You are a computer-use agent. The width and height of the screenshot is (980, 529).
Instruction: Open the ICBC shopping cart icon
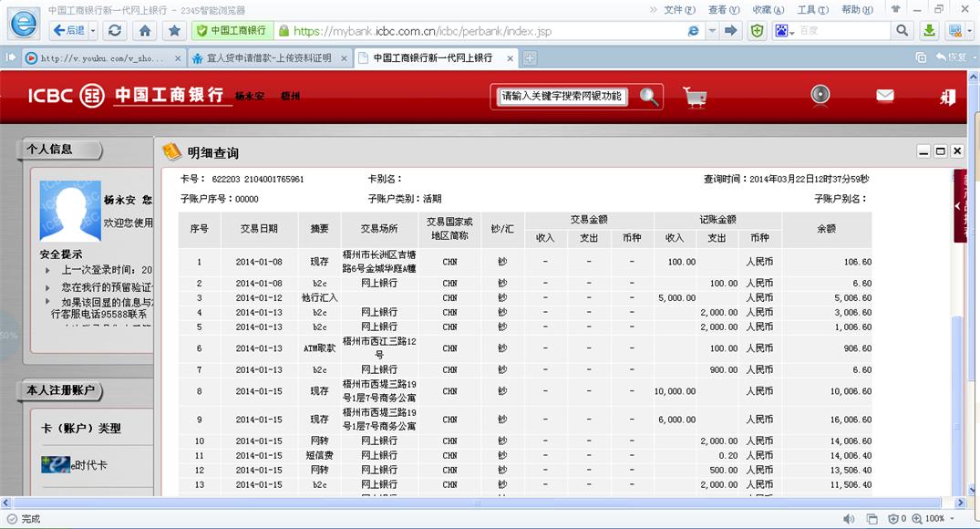point(695,97)
